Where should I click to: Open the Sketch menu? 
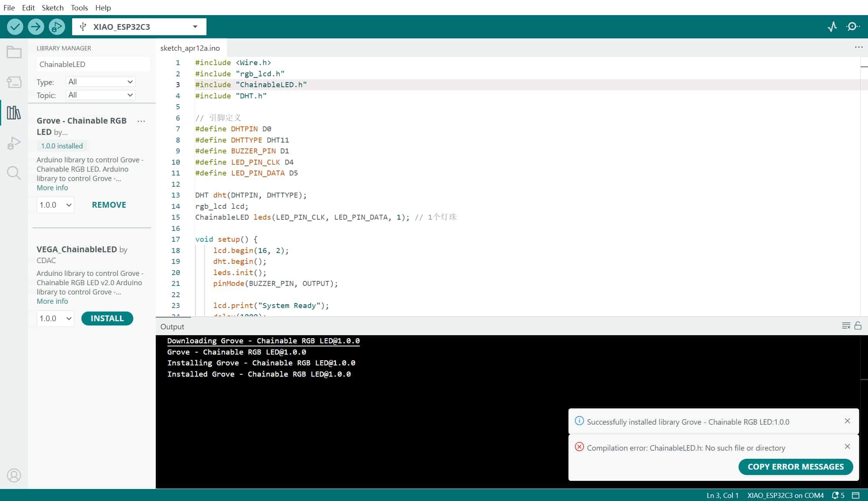pos(53,7)
